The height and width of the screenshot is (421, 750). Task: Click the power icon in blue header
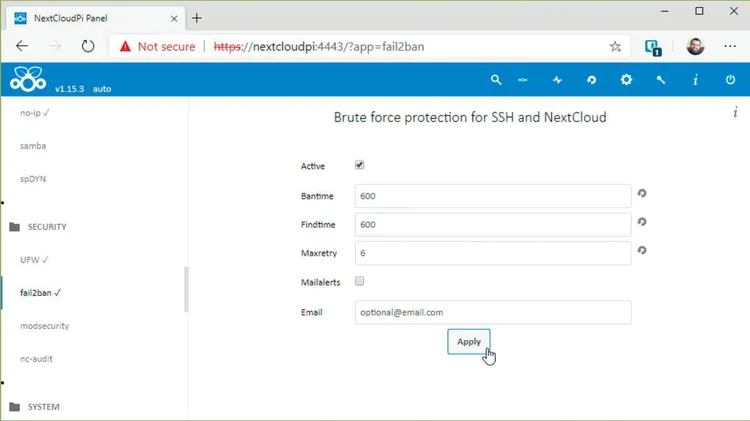coord(730,80)
